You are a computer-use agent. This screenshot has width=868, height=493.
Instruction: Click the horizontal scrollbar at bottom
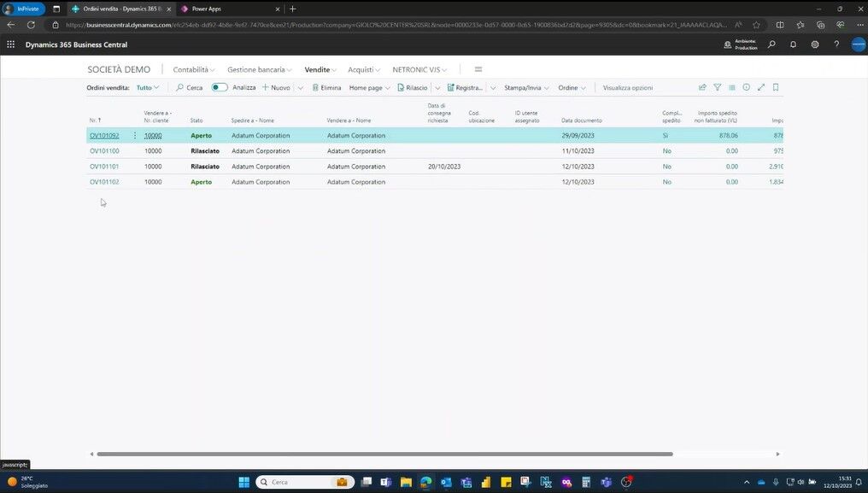point(384,454)
